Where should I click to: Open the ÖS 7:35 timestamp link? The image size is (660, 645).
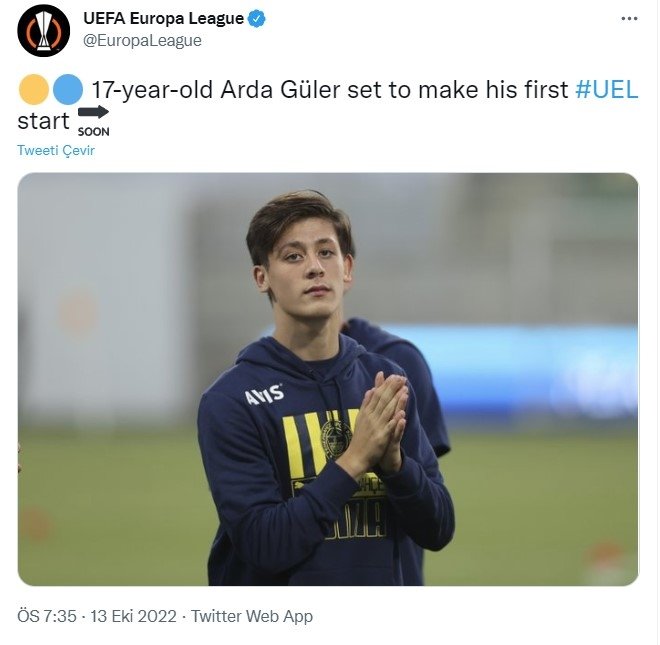pyautogui.click(x=47, y=616)
